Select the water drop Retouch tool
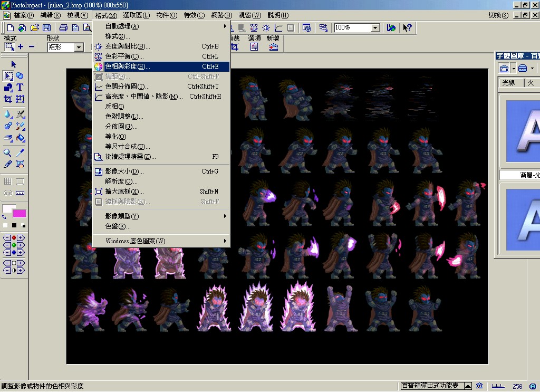 click(8, 114)
